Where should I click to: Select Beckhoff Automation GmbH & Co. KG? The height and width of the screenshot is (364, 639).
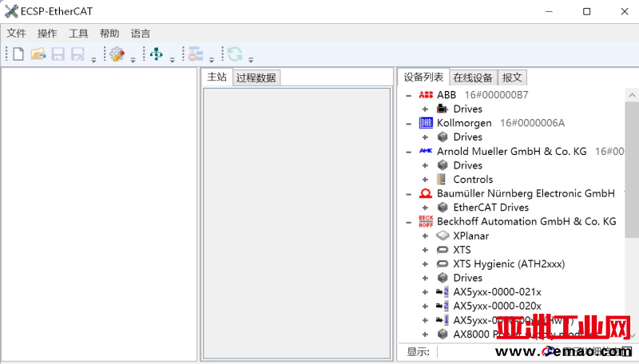[x=526, y=221]
